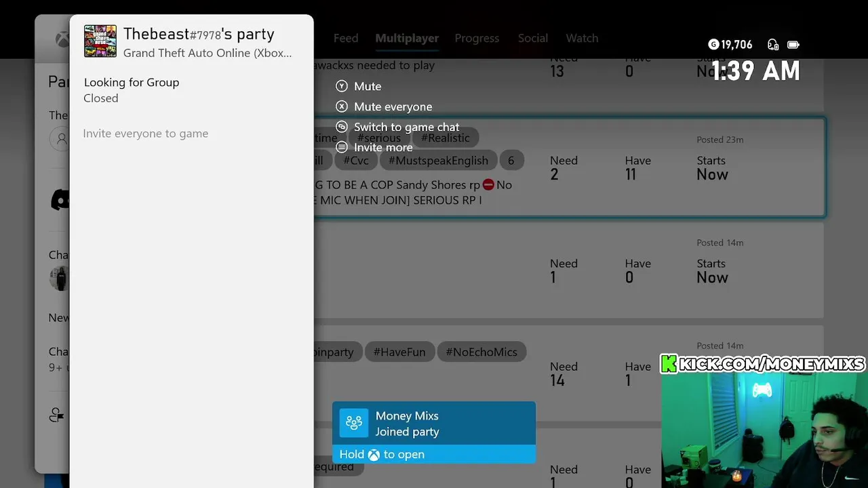Open the Progress tab

tap(477, 38)
